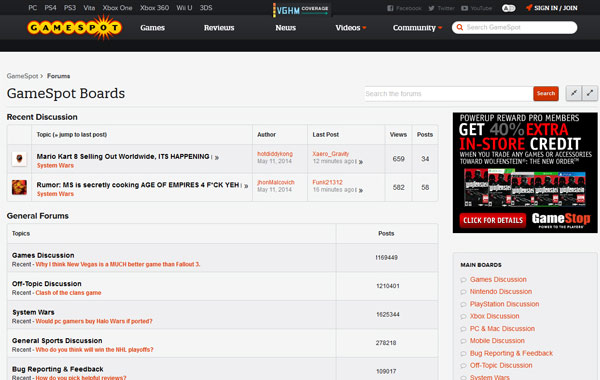The width and height of the screenshot is (600, 380).
Task: Click the orange Search forums button
Action: pyautogui.click(x=546, y=93)
